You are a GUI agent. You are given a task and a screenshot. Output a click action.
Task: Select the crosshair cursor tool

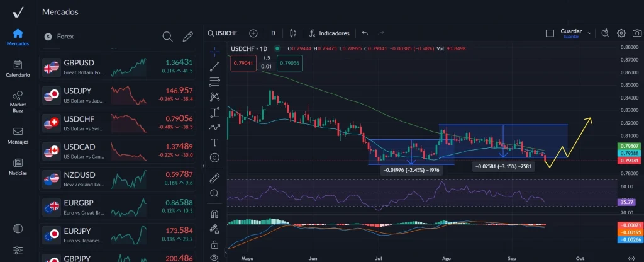click(214, 52)
